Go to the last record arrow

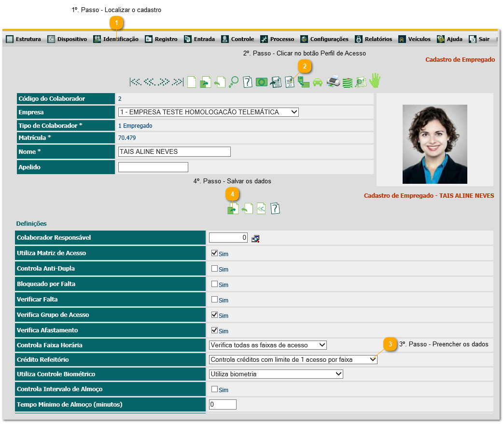click(x=178, y=82)
